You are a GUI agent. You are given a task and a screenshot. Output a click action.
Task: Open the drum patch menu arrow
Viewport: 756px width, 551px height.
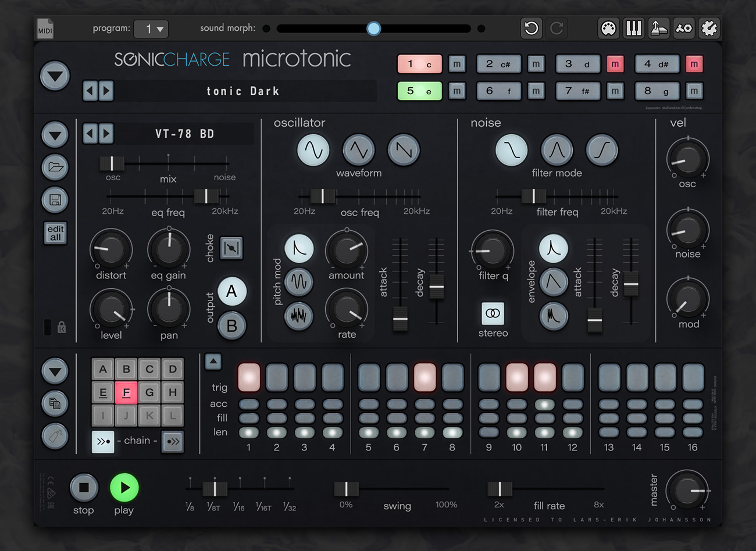click(x=55, y=135)
